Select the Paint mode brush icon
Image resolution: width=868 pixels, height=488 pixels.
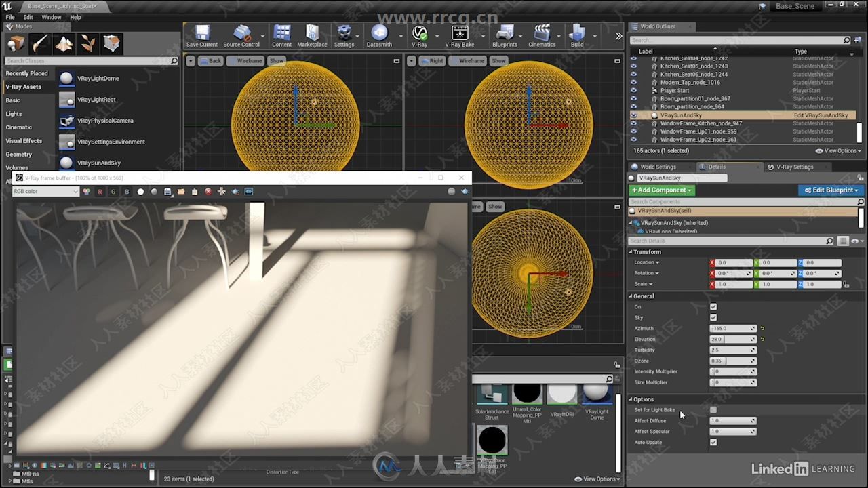(x=39, y=43)
